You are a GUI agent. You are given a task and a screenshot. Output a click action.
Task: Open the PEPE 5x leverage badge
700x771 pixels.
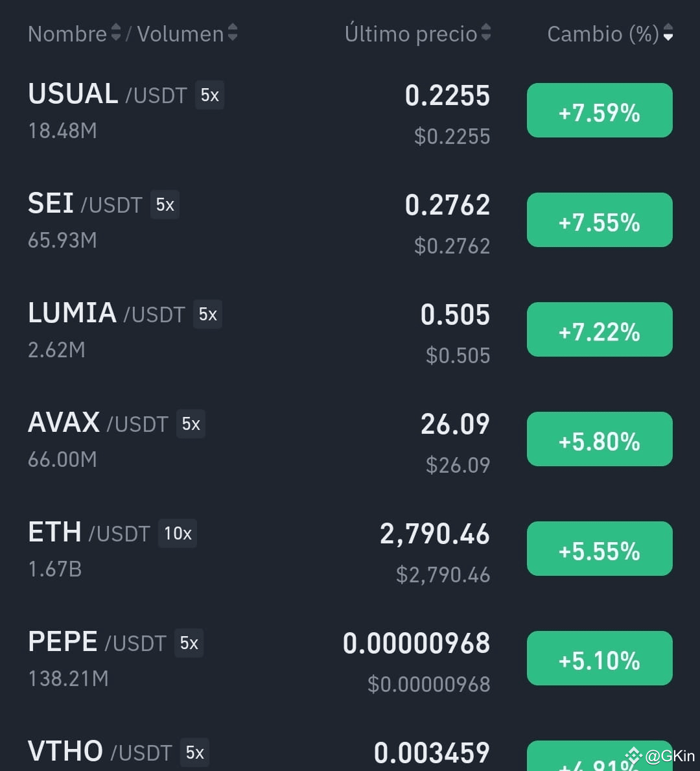(189, 643)
